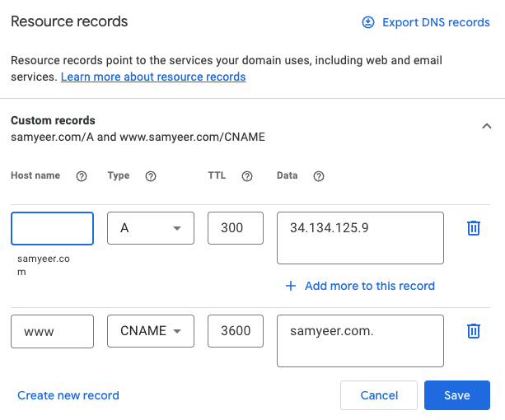This screenshot has width=505, height=420.
Task: Click the help icon beside Data
Action: tap(319, 176)
